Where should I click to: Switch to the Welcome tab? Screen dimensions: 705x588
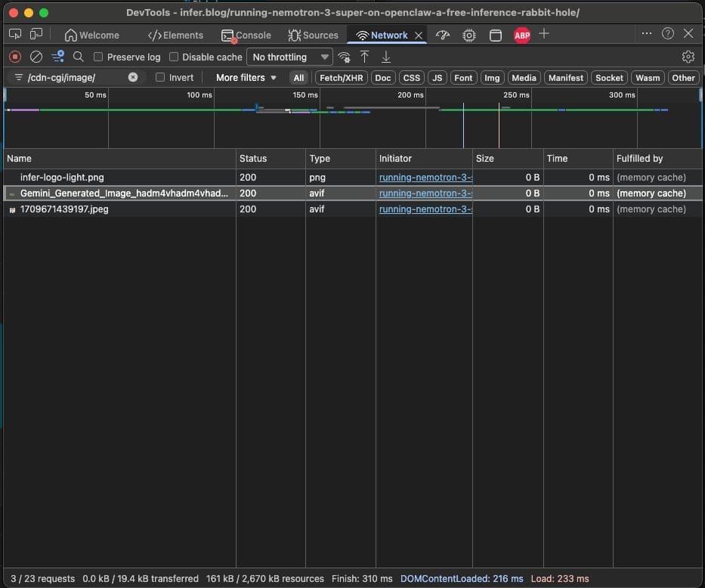(x=91, y=35)
